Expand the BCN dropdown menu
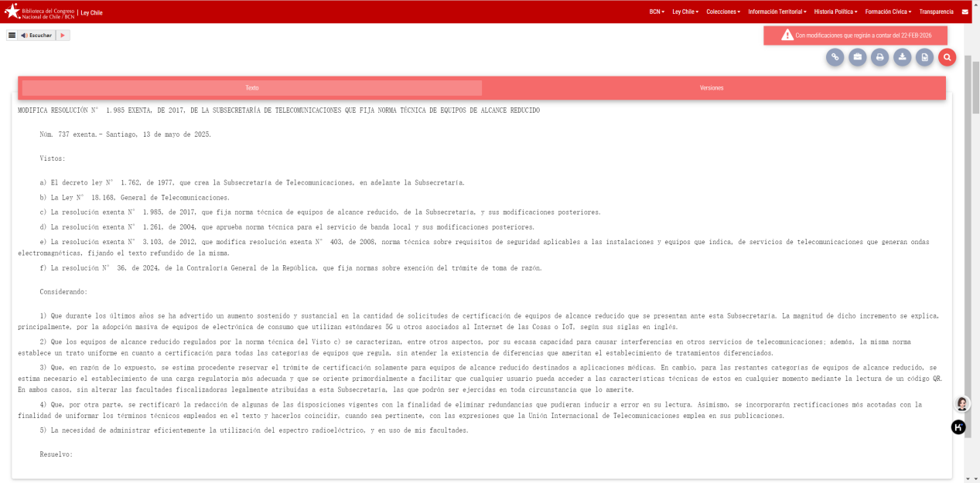The image size is (980, 483). click(x=657, y=12)
